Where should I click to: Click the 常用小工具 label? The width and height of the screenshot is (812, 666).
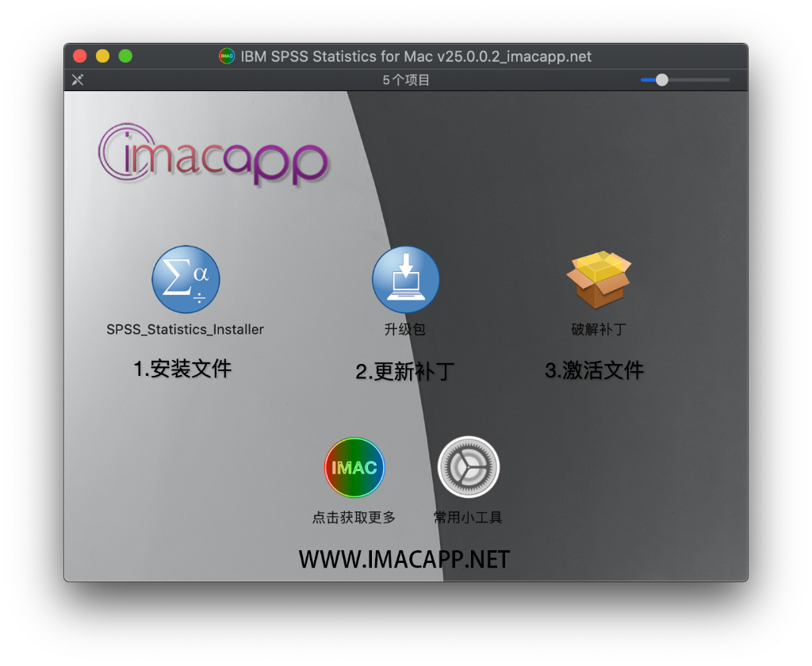pyautogui.click(x=468, y=518)
